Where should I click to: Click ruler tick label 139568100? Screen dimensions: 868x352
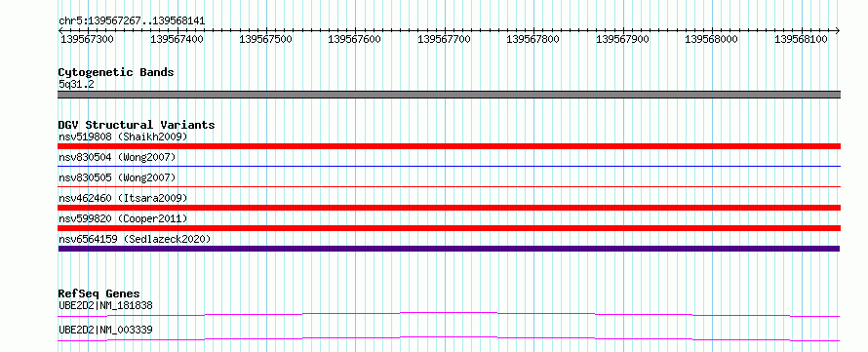click(x=801, y=40)
